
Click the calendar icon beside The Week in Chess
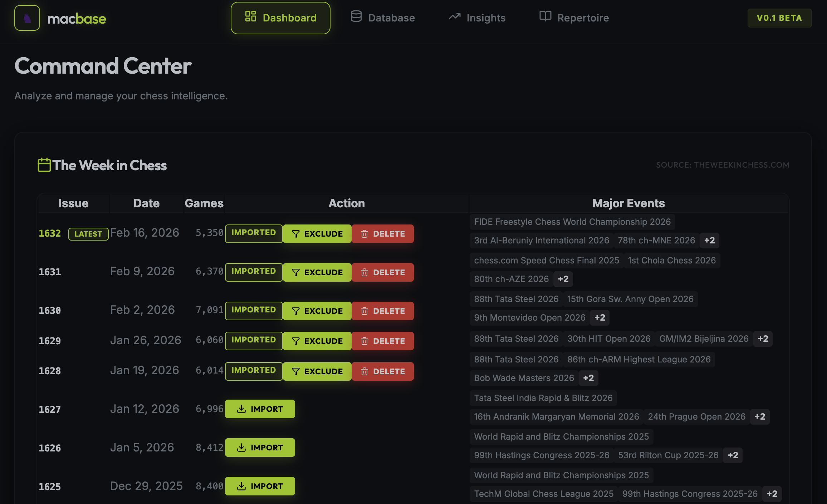coord(44,165)
